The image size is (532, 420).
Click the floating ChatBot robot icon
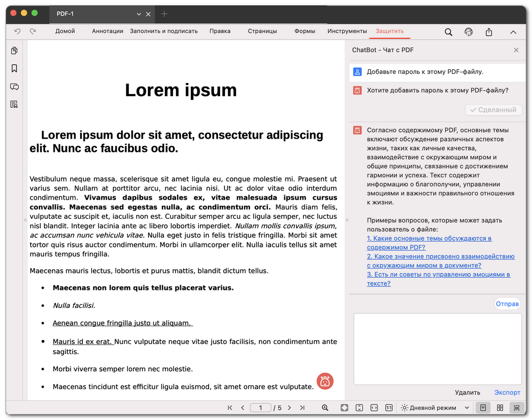[x=325, y=381]
